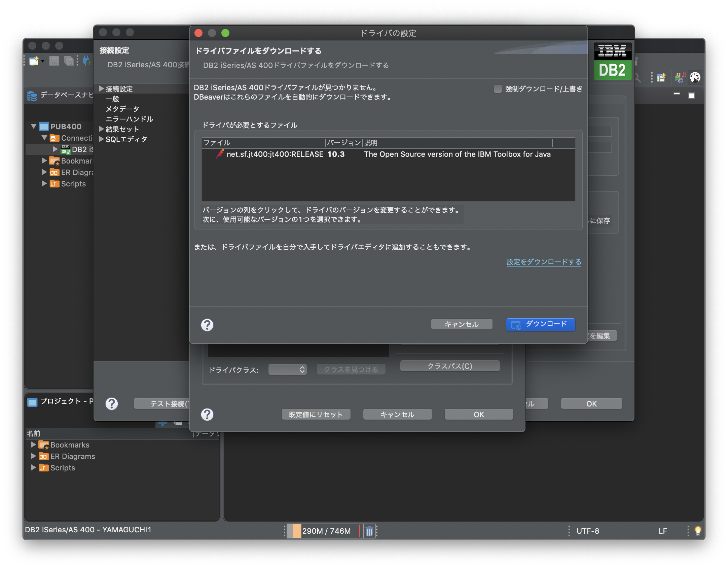
Task: Select the メタデータ settings page
Action: coord(122,109)
